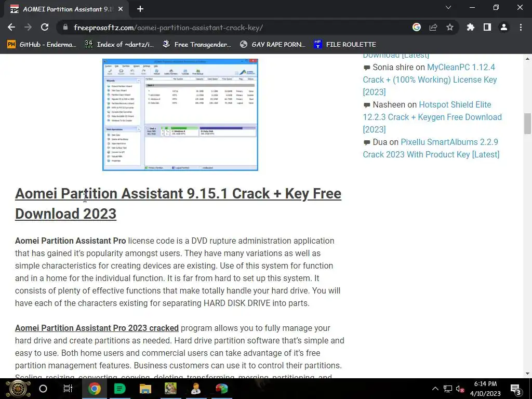Click Aomei Partition Assistant Pro 2023 cracked link
This screenshot has height=399, width=532.
tap(97, 328)
